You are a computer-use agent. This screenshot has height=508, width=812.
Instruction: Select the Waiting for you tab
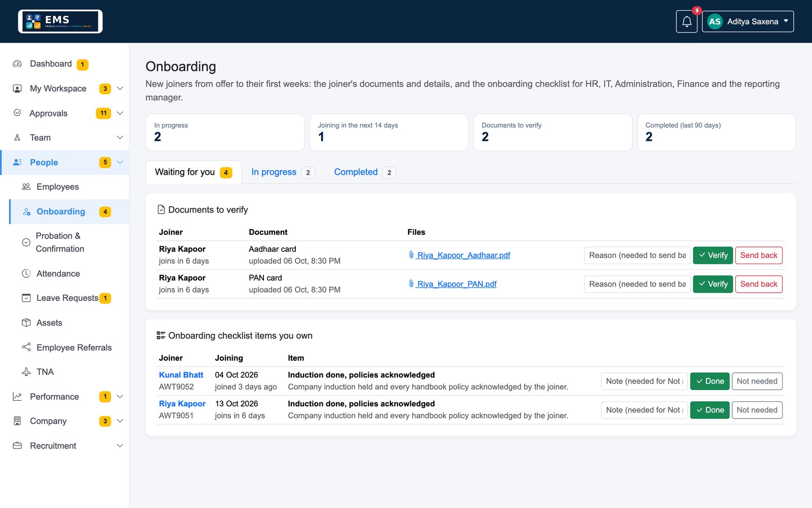tap(193, 172)
